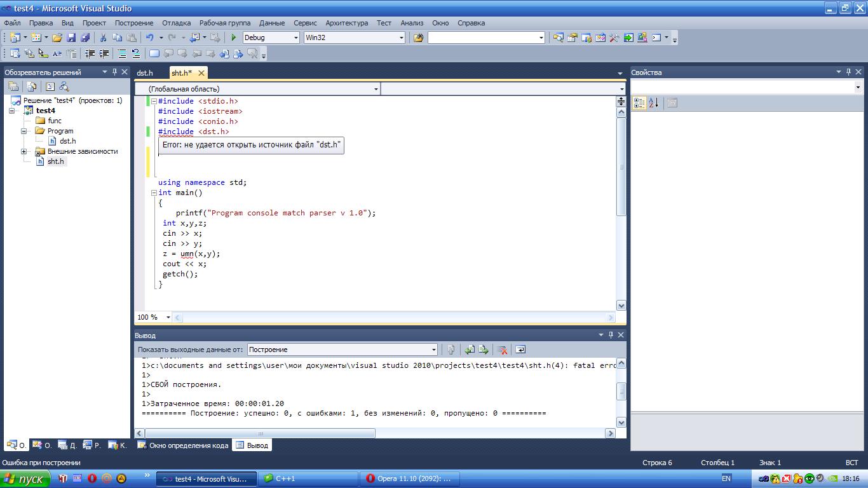Toggle auto-hide pin on Solution Explorer
The height and width of the screenshot is (488, 868).
point(114,72)
